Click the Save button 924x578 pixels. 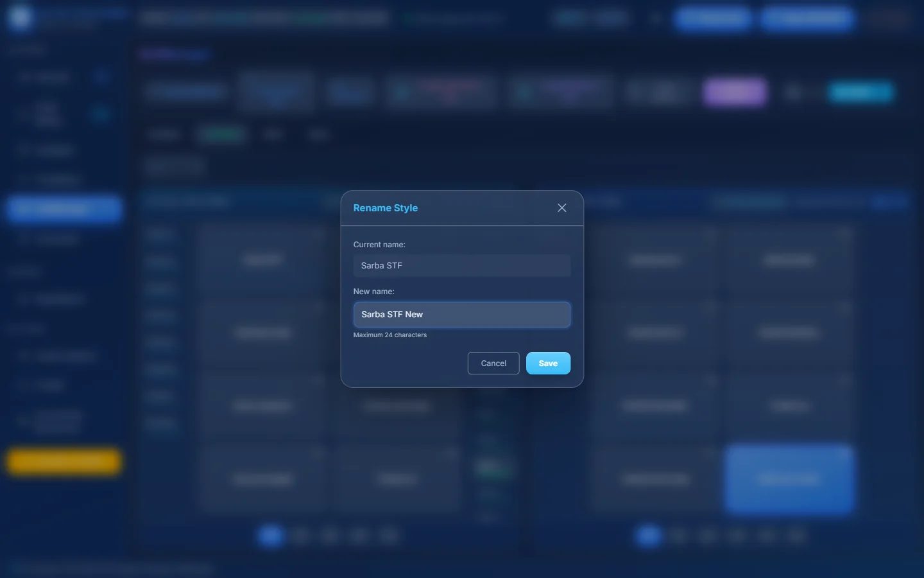[548, 363]
